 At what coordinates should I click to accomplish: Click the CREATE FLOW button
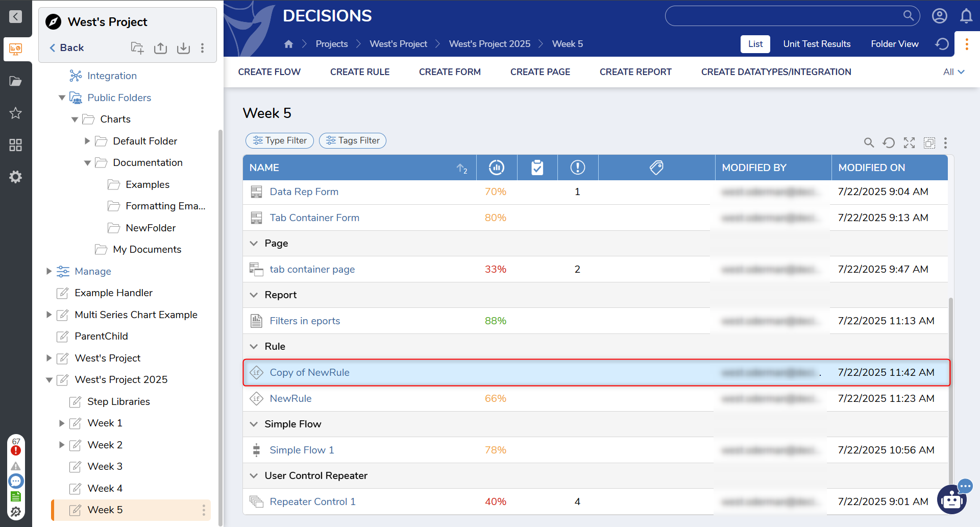(x=269, y=72)
